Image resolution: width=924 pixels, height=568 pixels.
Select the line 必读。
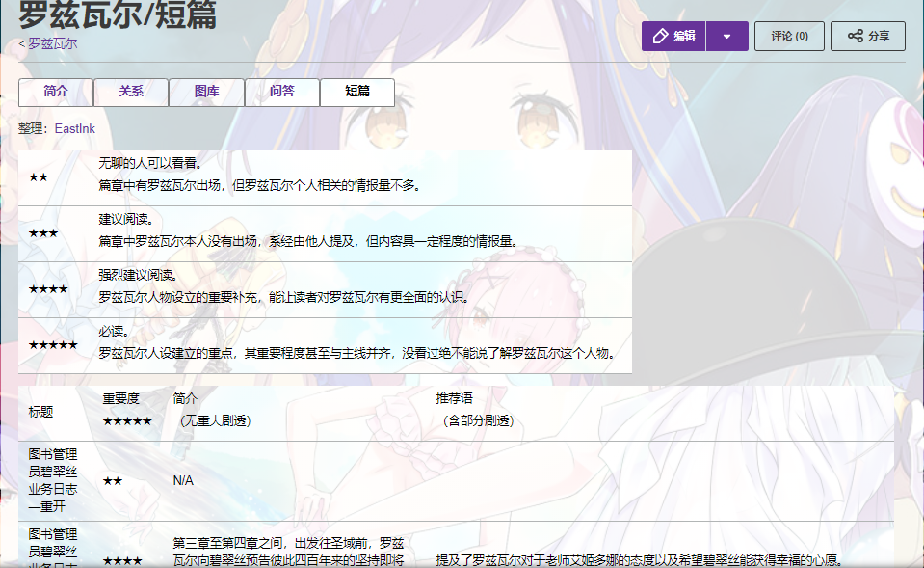pos(114,332)
